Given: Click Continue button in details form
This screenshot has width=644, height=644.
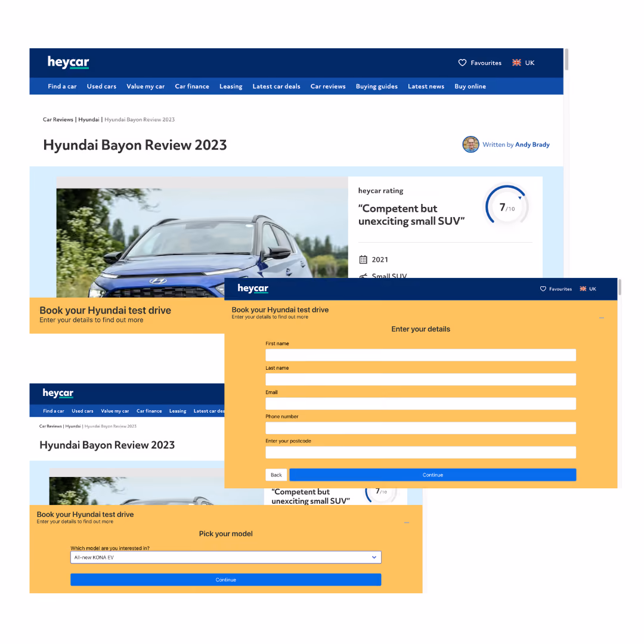Looking at the screenshot, I should coord(433,475).
